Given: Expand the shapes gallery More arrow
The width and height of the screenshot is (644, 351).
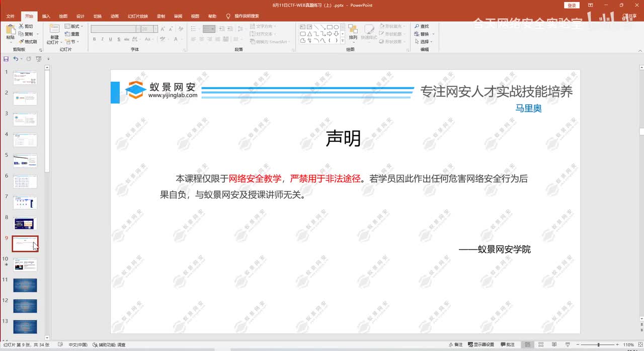Looking at the screenshot, I should pyautogui.click(x=343, y=40).
